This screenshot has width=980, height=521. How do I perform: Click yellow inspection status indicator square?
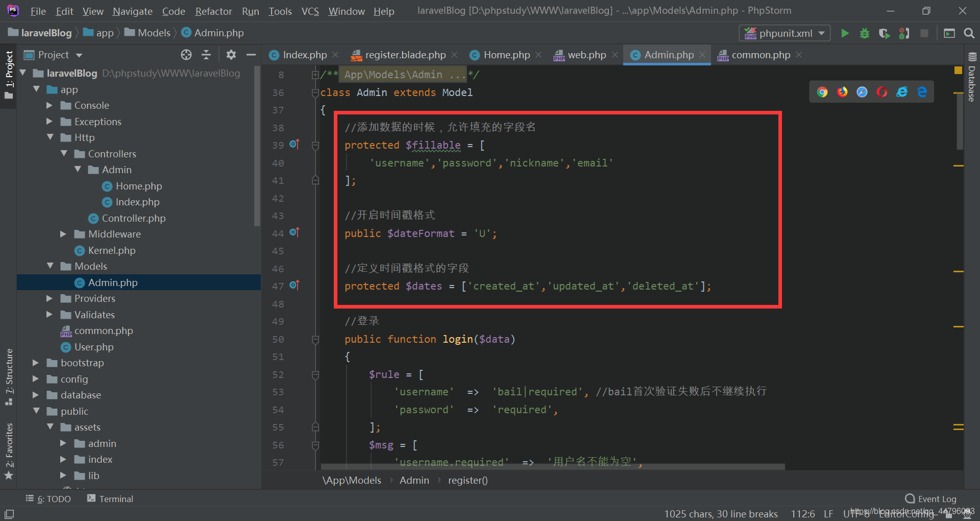coord(958,70)
